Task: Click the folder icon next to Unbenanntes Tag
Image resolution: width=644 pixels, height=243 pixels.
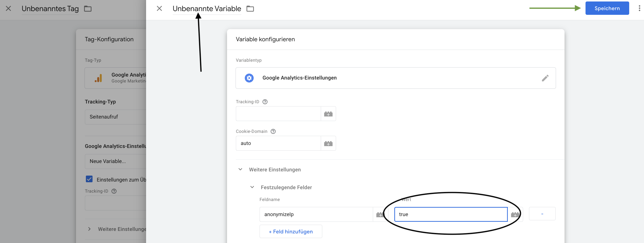Action: point(88,9)
